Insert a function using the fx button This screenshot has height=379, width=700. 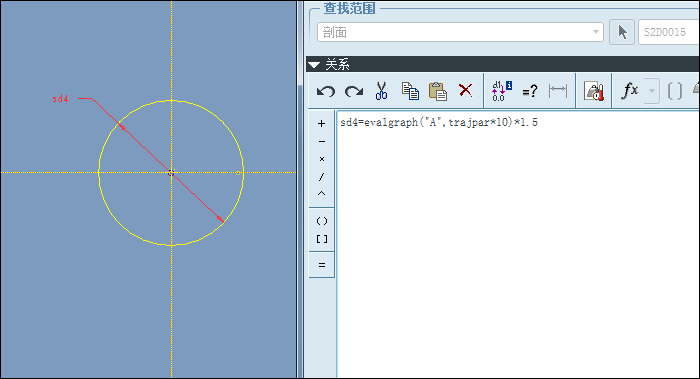630,91
